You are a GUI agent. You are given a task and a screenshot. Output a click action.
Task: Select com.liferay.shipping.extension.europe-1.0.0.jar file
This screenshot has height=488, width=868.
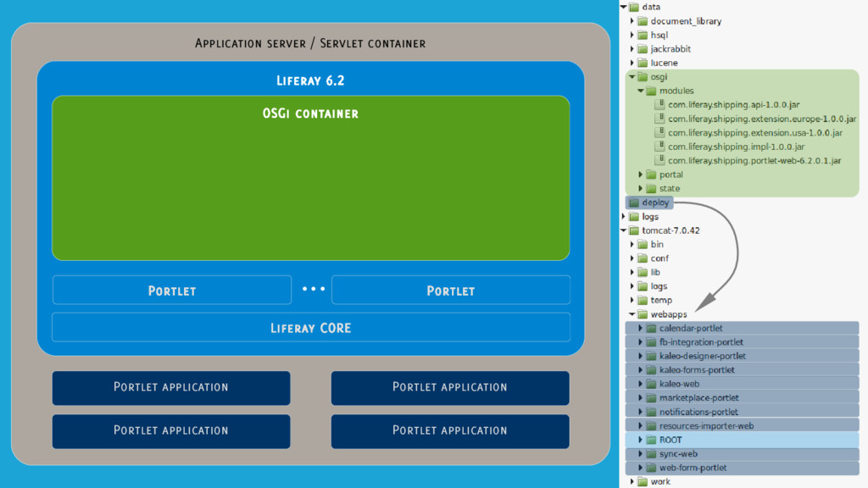[x=754, y=119]
